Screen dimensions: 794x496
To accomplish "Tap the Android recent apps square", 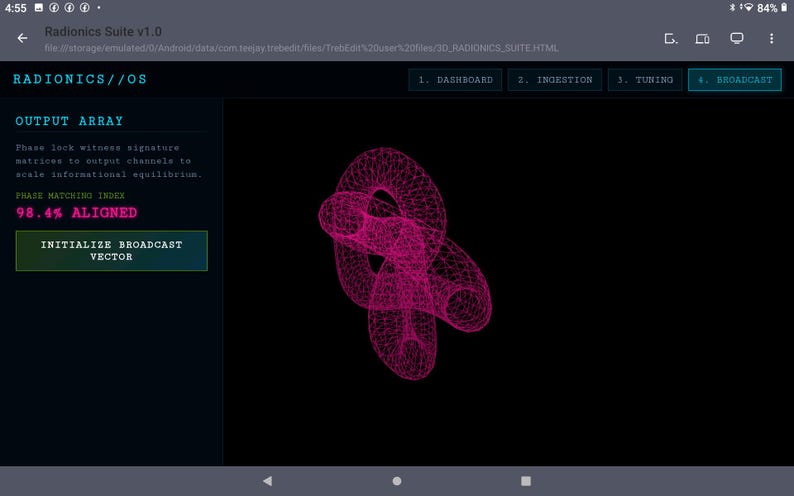I will pos(526,481).
